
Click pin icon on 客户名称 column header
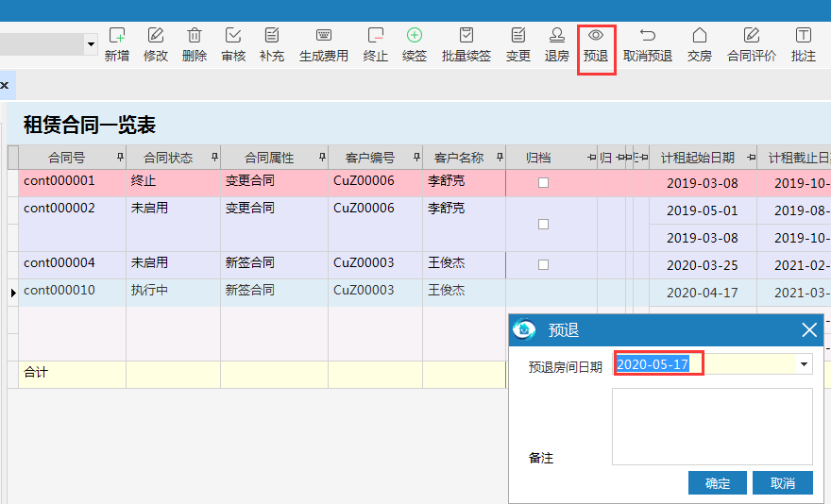pos(500,157)
